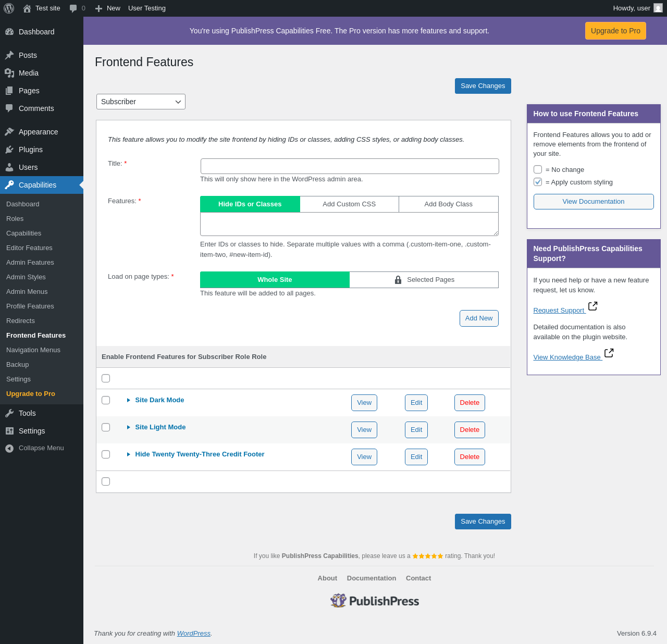The image size is (667, 644).
Task: Click the 'No change' legend checkbox
Action: click(x=538, y=169)
